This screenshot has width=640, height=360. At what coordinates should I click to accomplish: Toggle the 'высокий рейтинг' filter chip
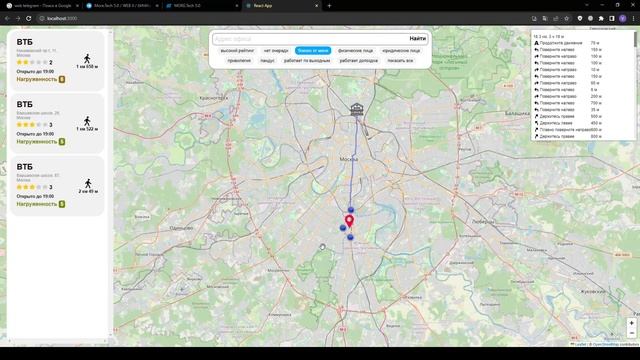point(237,51)
